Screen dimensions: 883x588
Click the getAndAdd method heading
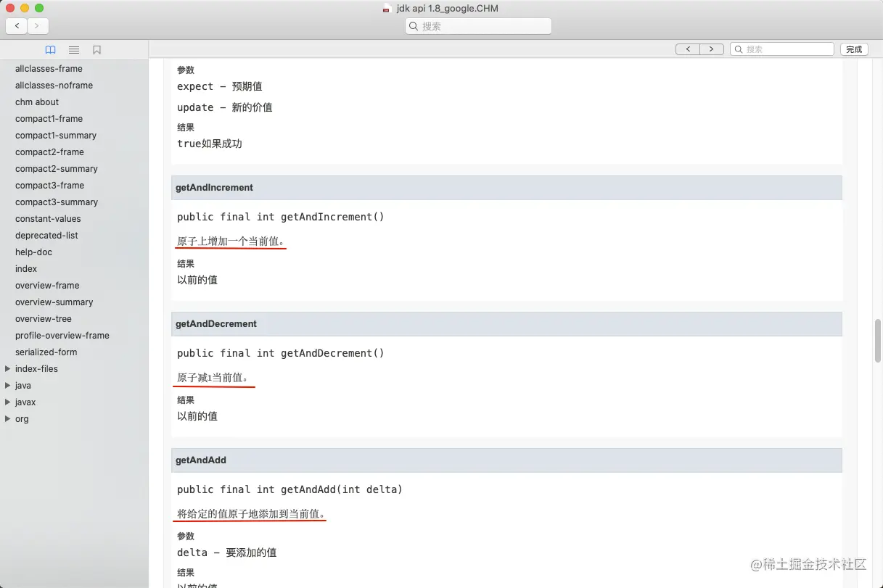pos(201,460)
